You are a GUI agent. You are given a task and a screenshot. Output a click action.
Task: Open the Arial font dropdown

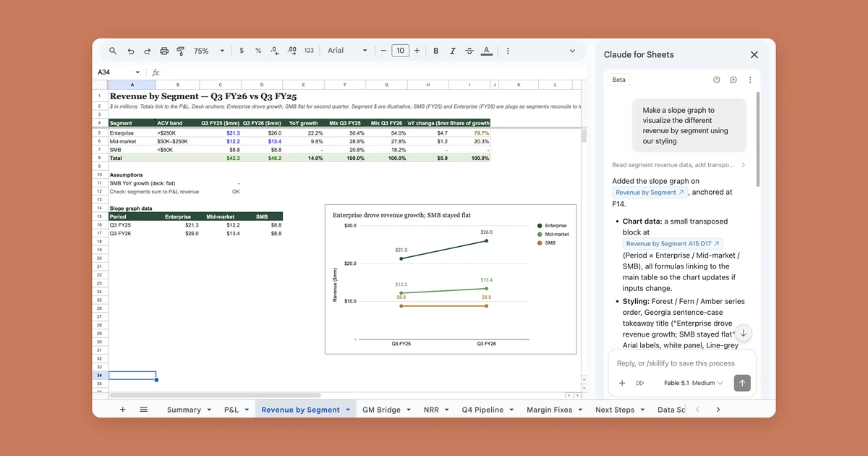[347, 51]
